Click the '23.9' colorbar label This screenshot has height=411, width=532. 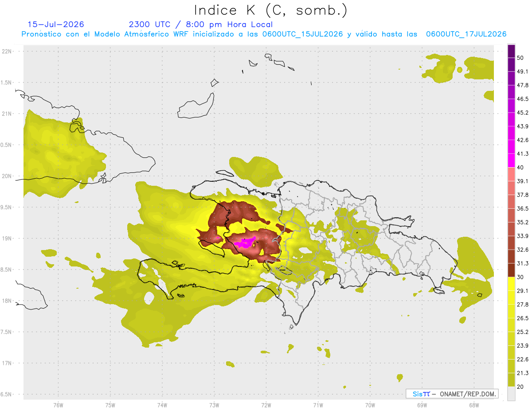(x=522, y=345)
